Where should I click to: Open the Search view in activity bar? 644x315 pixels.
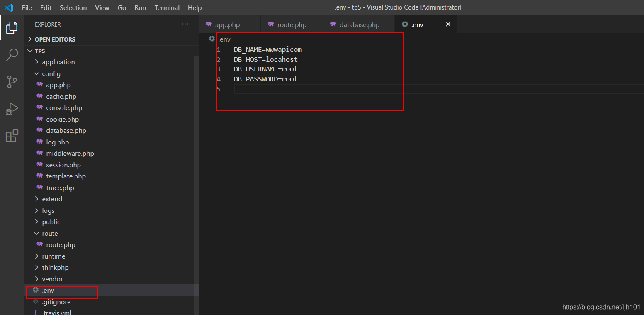(12, 54)
